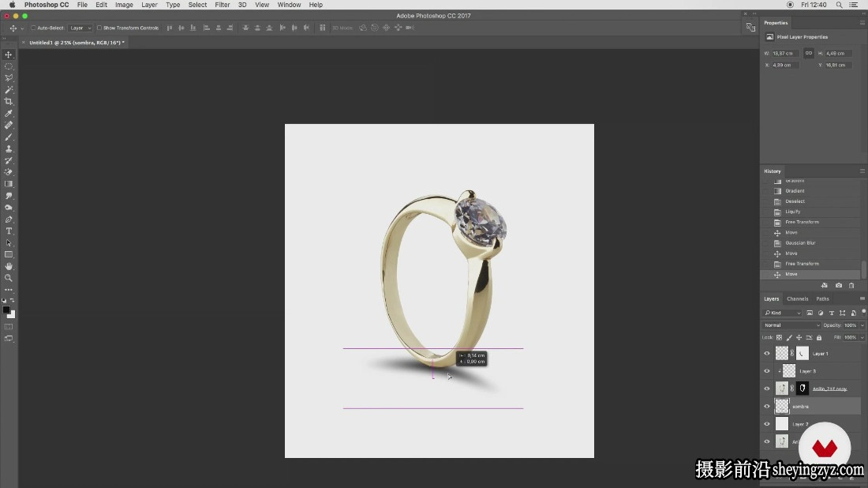The width and height of the screenshot is (868, 488).
Task: Open Properties panel options menu
Action: 862,23
